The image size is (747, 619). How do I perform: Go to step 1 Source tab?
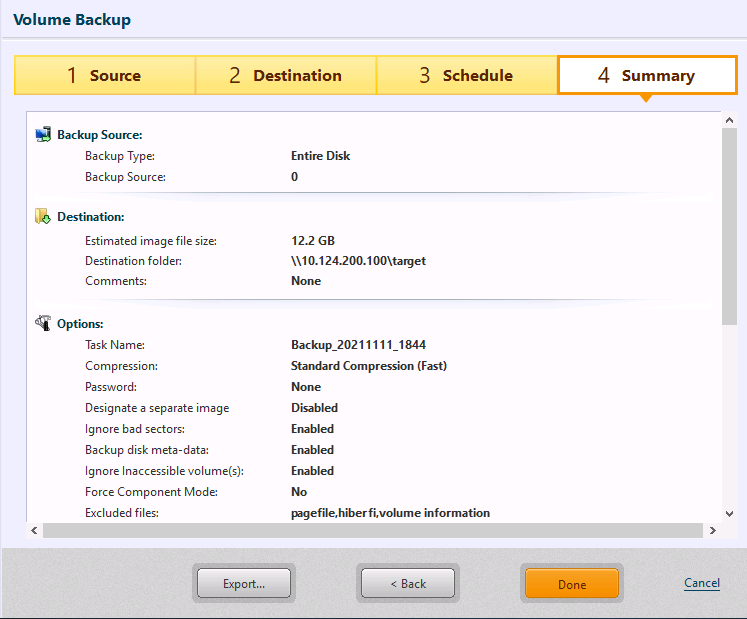(104, 76)
